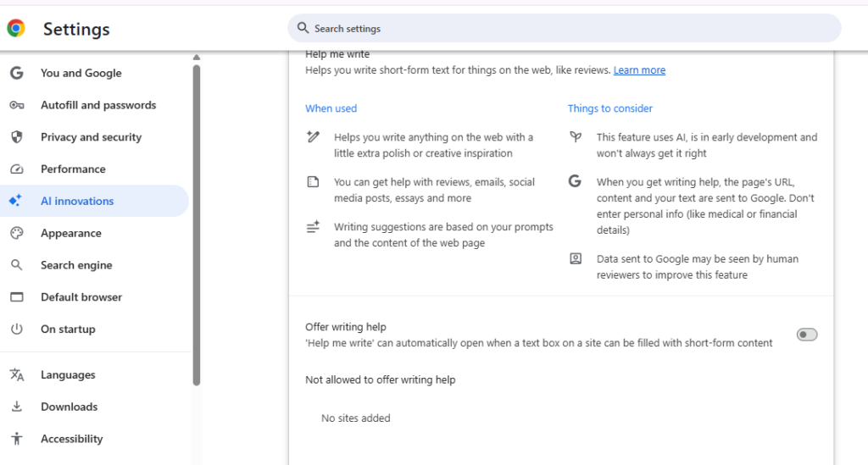Image resolution: width=868 pixels, height=465 pixels.
Task: Click the On startup power icon
Action: (x=16, y=329)
